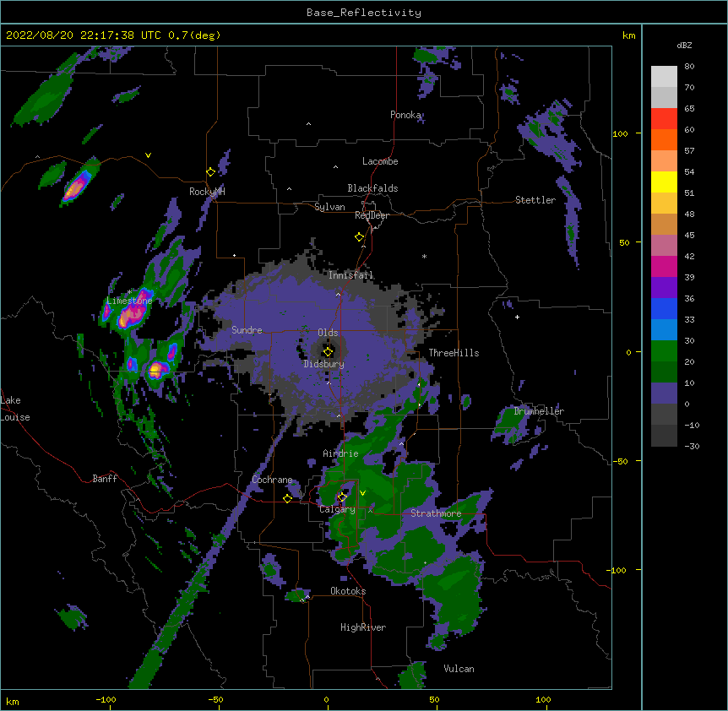The image size is (728, 711).
Task: Click the RedDeer city label
Action: tap(372, 215)
